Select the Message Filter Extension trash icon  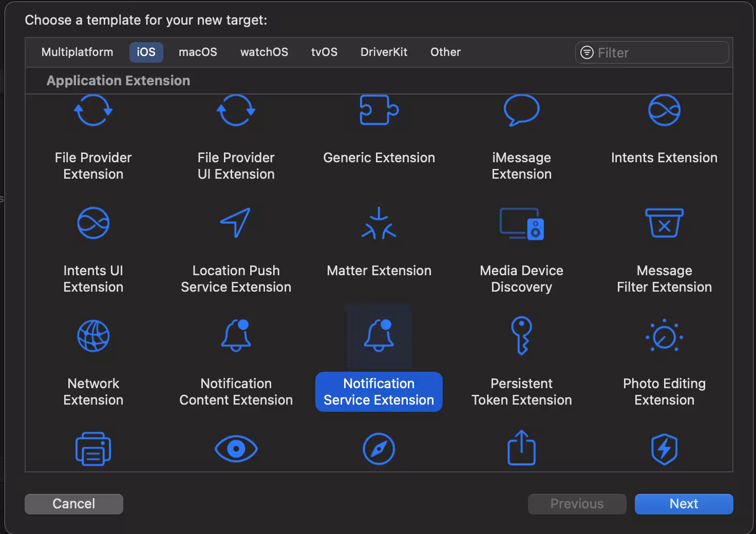point(664,223)
